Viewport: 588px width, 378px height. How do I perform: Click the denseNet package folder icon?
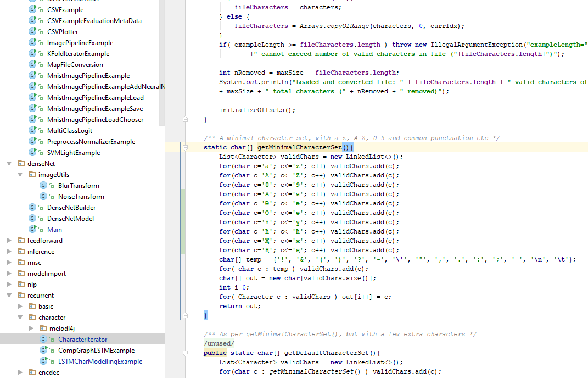pos(21,163)
